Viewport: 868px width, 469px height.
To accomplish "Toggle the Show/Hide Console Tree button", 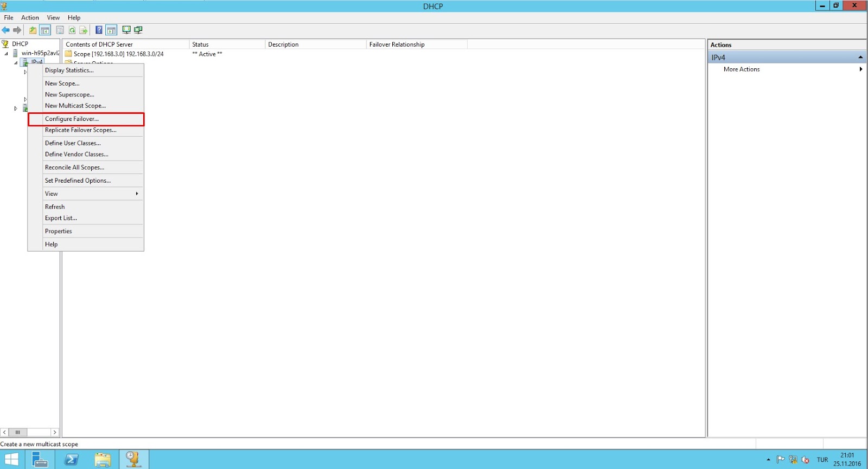I will click(46, 30).
